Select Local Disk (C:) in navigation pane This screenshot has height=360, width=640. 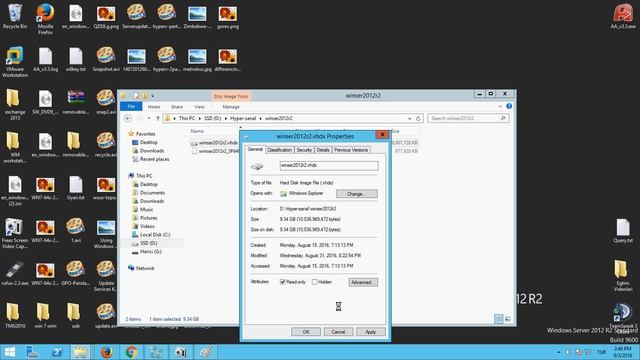(155, 235)
